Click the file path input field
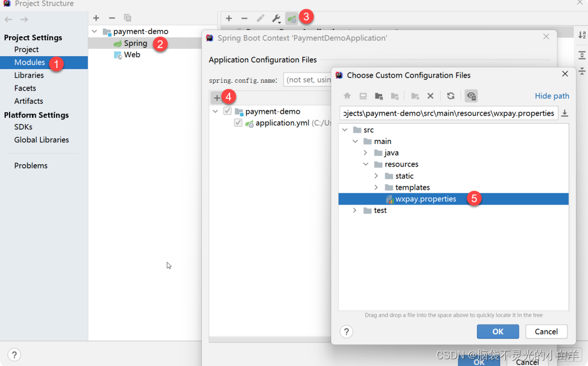The image size is (588, 366). click(x=449, y=113)
